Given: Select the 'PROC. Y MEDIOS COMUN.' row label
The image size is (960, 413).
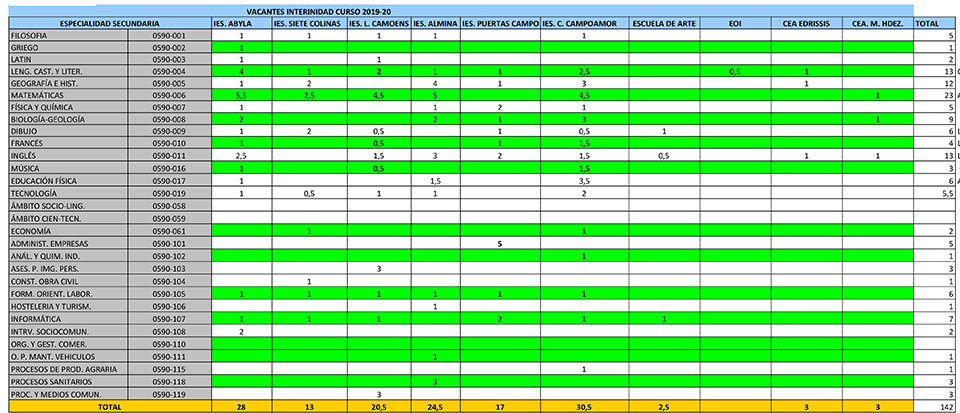Looking at the screenshot, I should click(69, 394).
